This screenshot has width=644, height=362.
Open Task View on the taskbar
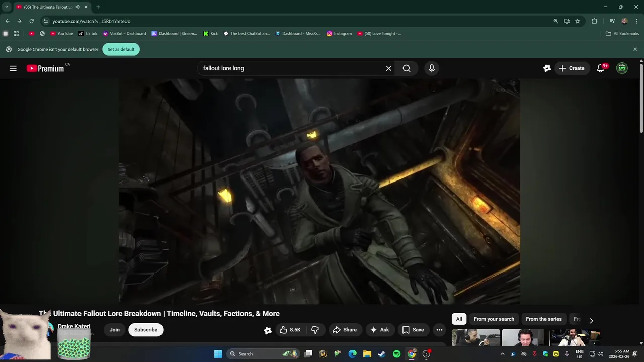point(308,354)
